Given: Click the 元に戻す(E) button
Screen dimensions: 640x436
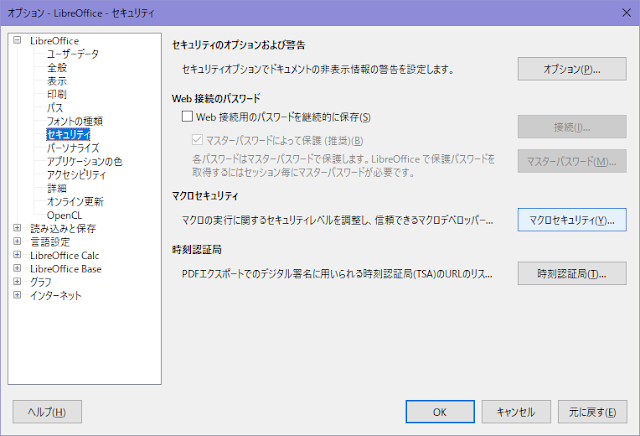Looking at the screenshot, I should [x=593, y=412].
